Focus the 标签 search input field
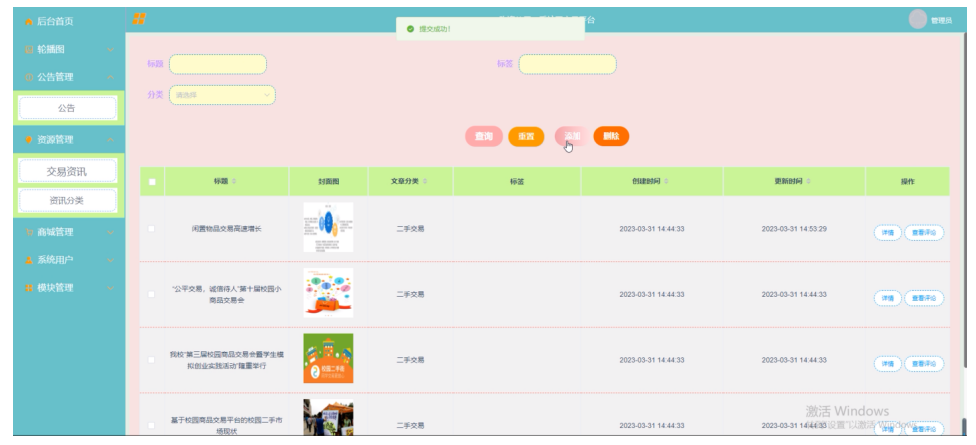This screenshot has width=976, height=445. [568, 64]
